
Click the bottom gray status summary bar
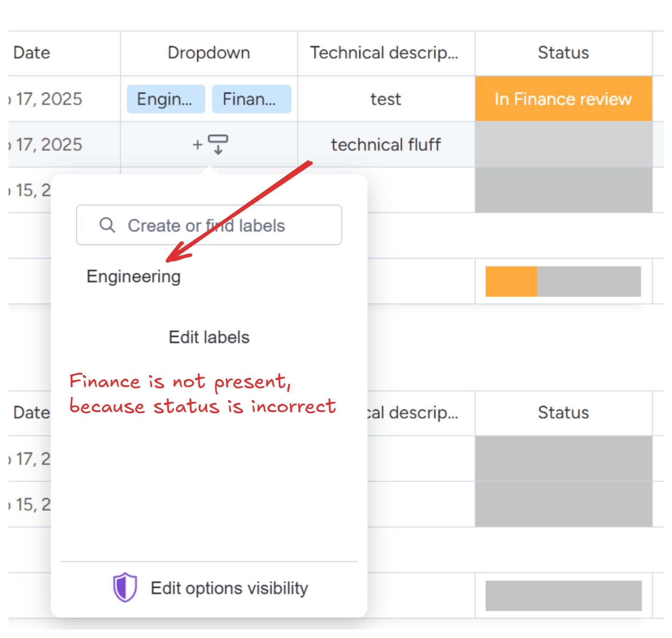pyautogui.click(x=563, y=596)
